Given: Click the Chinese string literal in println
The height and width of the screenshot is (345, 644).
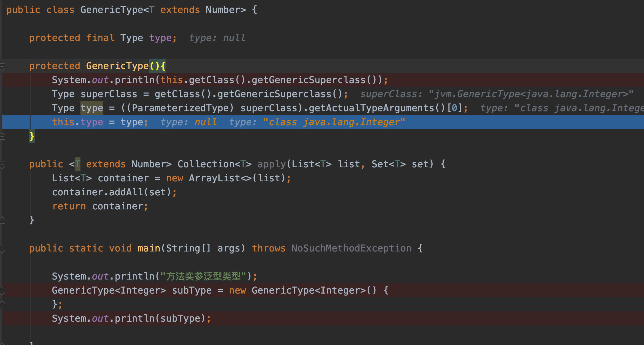Looking at the screenshot, I should 203,276.
